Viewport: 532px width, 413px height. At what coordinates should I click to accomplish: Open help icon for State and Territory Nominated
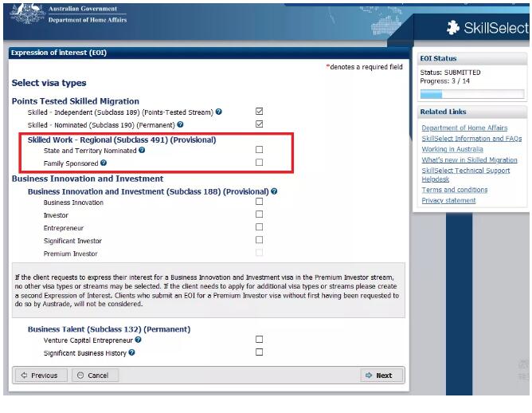pyautogui.click(x=143, y=150)
